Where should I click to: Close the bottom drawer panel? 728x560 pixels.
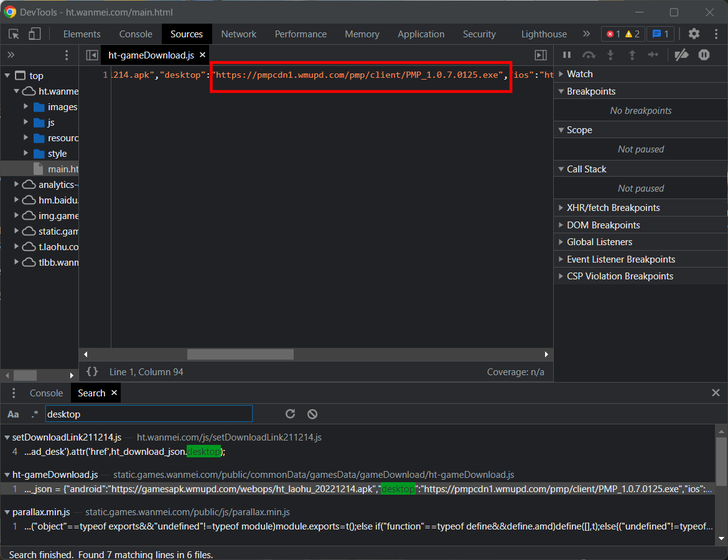pyautogui.click(x=716, y=393)
